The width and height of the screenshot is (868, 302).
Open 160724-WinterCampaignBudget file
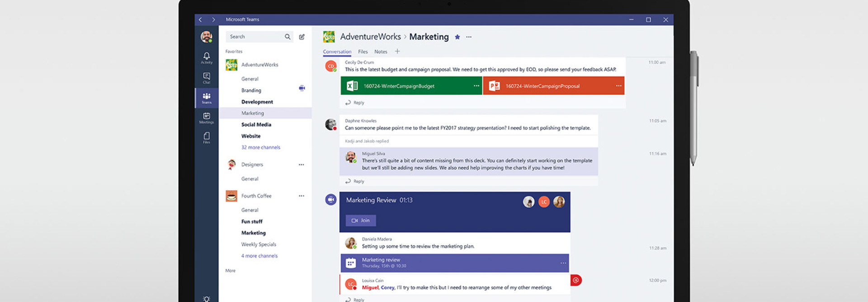coord(412,86)
